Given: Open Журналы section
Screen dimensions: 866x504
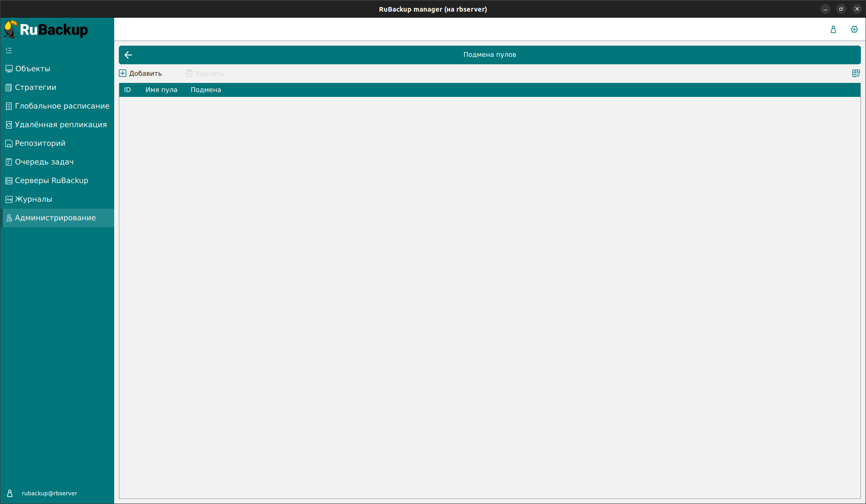Looking at the screenshot, I should pyautogui.click(x=34, y=199).
